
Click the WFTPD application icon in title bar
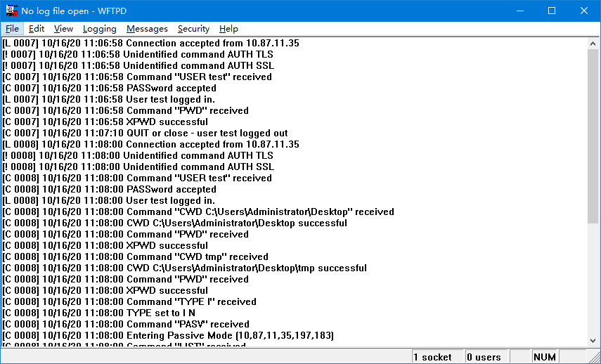[11, 11]
